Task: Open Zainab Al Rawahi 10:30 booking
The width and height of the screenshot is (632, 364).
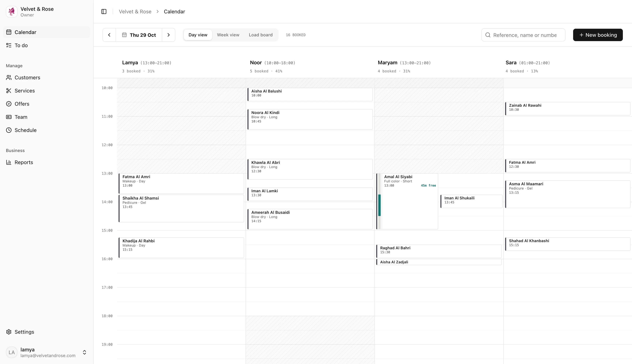Action: coord(567,109)
